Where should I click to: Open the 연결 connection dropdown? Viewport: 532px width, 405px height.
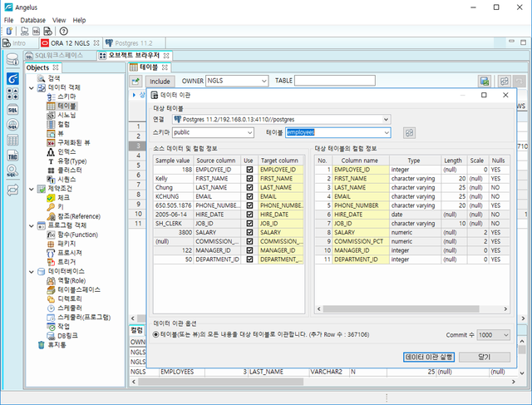[x=386, y=120]
